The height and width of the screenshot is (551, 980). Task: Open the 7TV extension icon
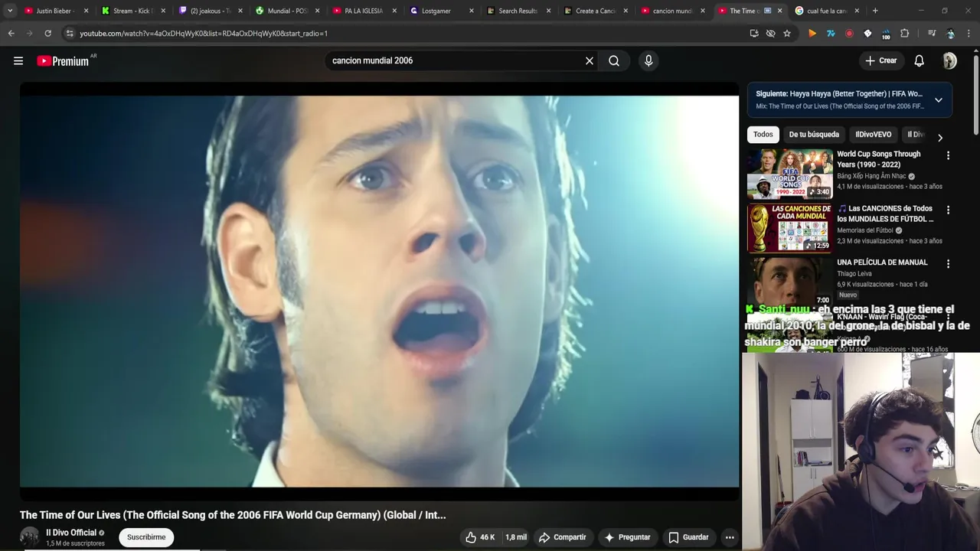831,33
